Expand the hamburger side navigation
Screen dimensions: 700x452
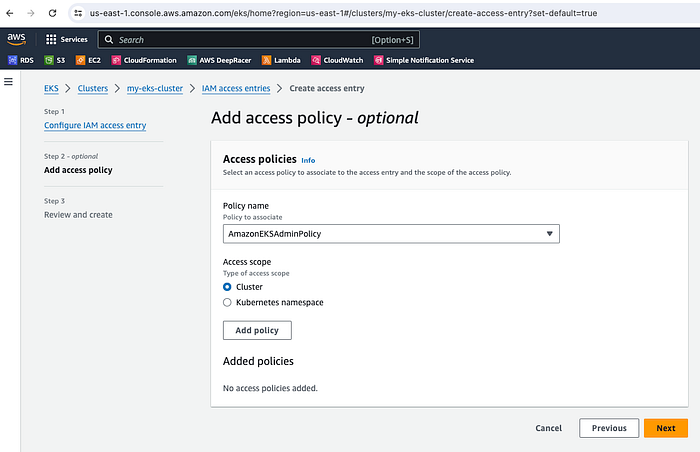(x=8, y=82)
